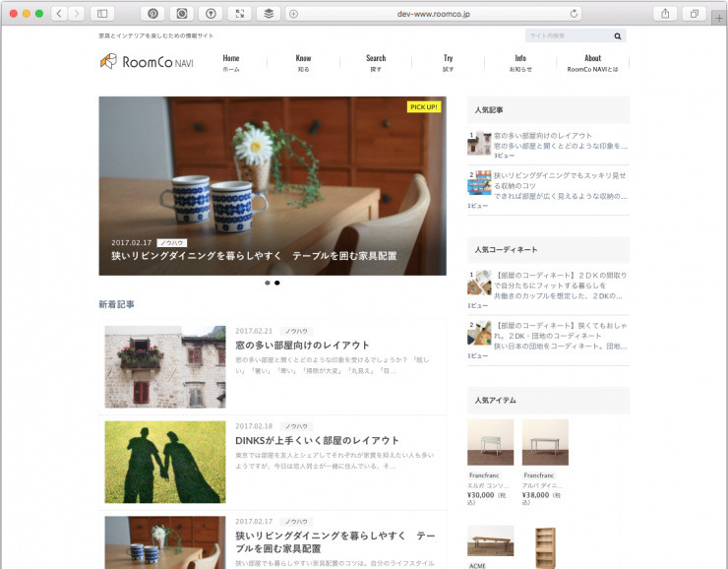
Task: Click the ACME bench item image
Action: 490,540
